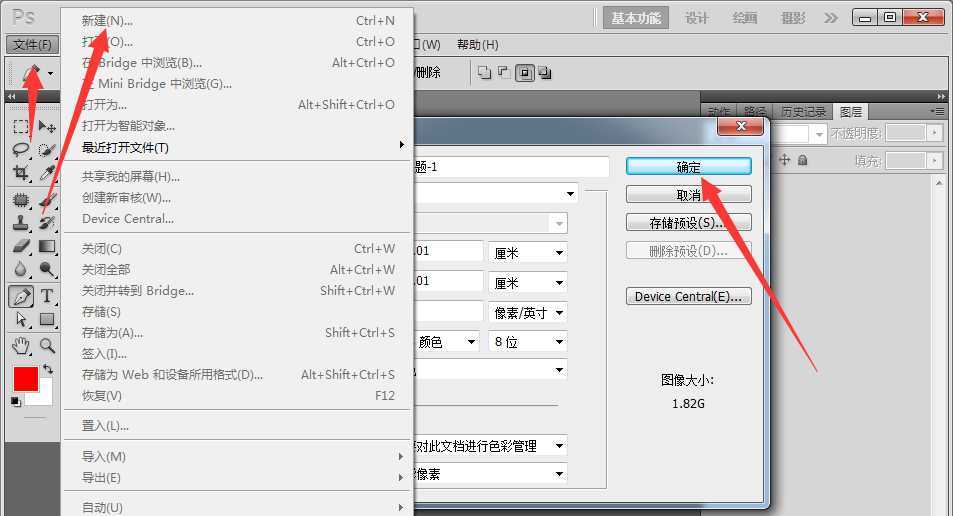Screen dimensions: 953x516
Task: Open layers opacity 不透明度 slider arrow
Action: [934, 132]
